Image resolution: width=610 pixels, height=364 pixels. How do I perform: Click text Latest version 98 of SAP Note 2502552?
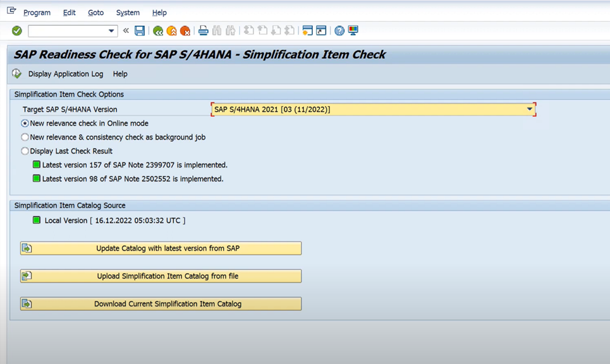coord(133,179)
